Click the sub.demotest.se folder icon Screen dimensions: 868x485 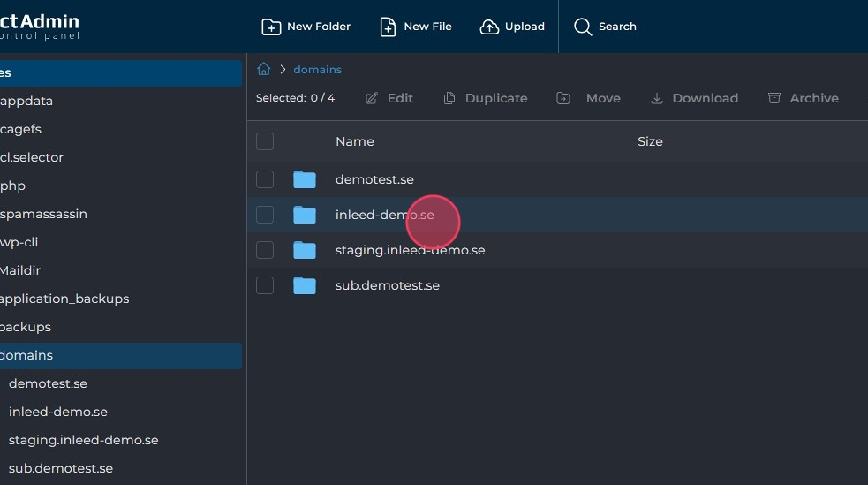point(305,285)
